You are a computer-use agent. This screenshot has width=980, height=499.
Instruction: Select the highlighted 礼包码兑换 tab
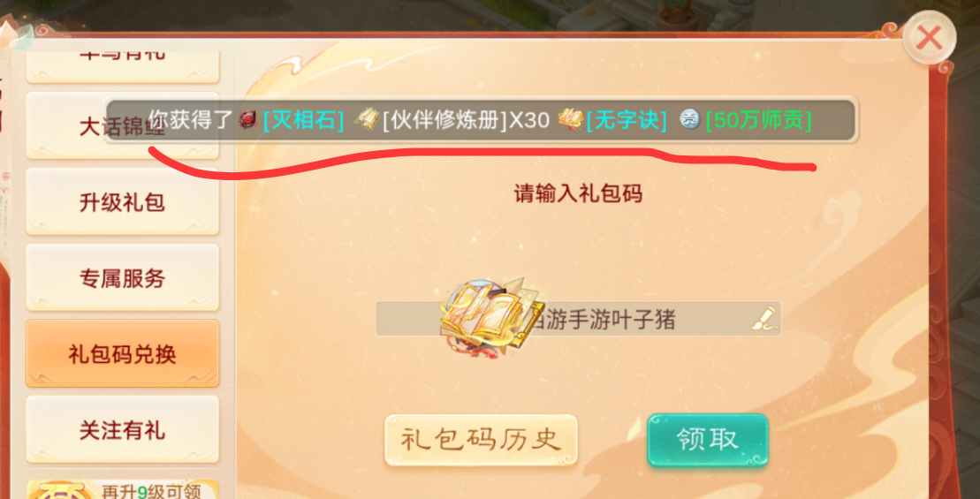tap(123, 353)
